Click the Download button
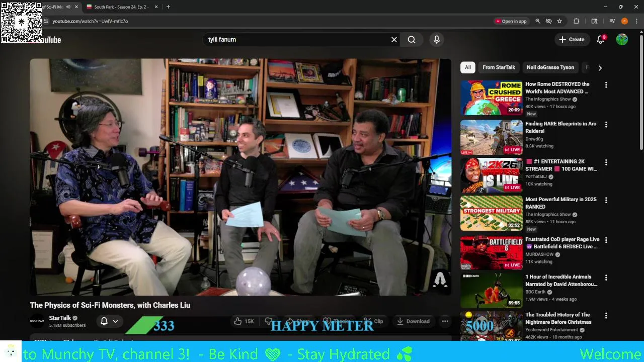 pyautogui.click(x=413, y=321)
